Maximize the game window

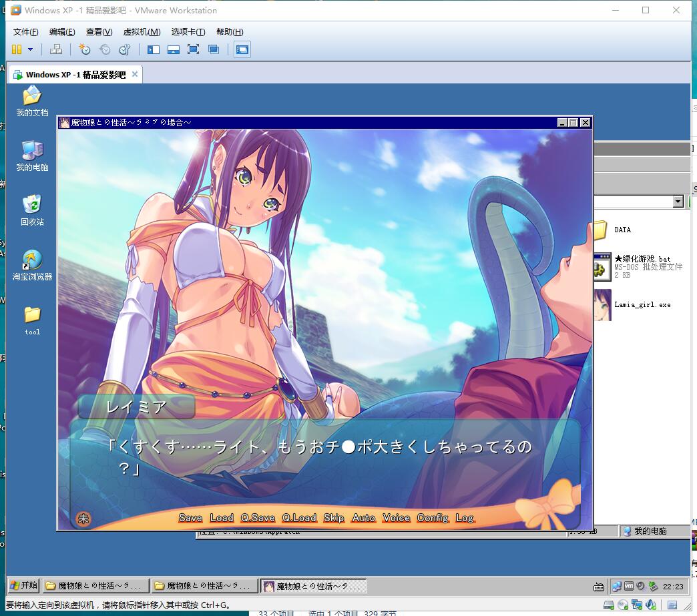[573, 122]
